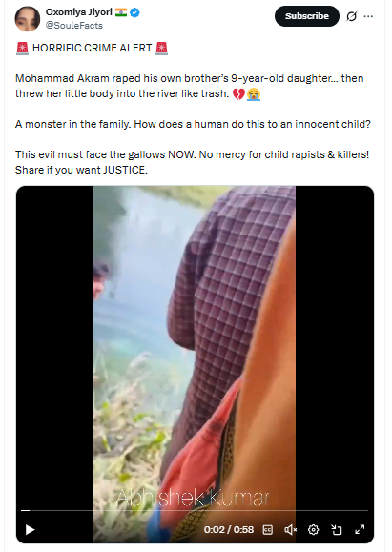Click the video frame to toggle playback

[195, 345]
